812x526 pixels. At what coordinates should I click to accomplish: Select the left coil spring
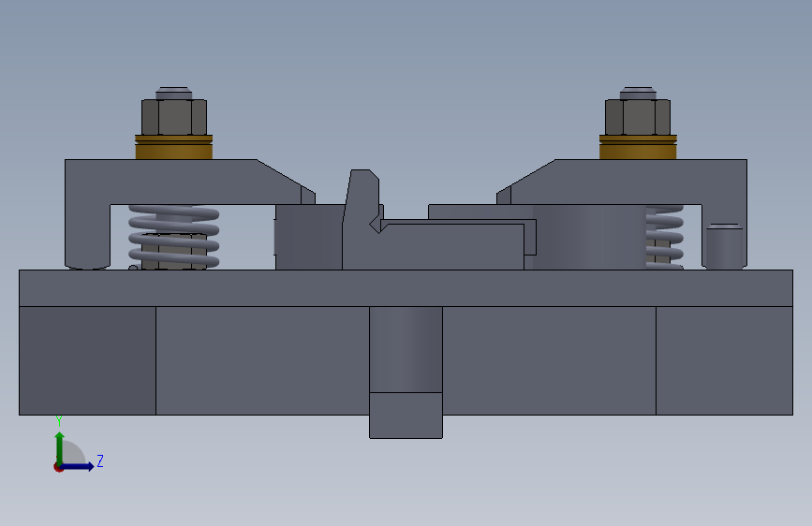[174, 237]
